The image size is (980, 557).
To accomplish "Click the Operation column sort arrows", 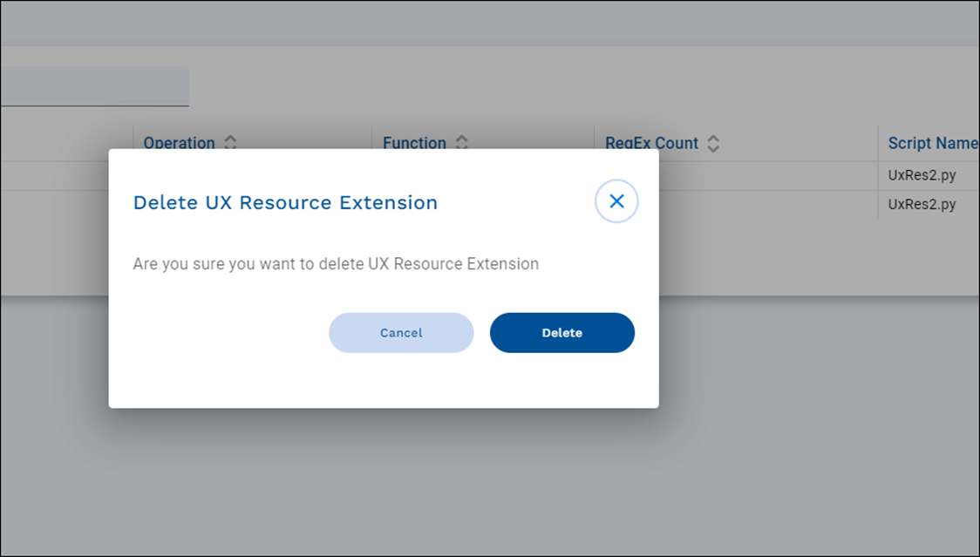I will click(x=230, y=143).
